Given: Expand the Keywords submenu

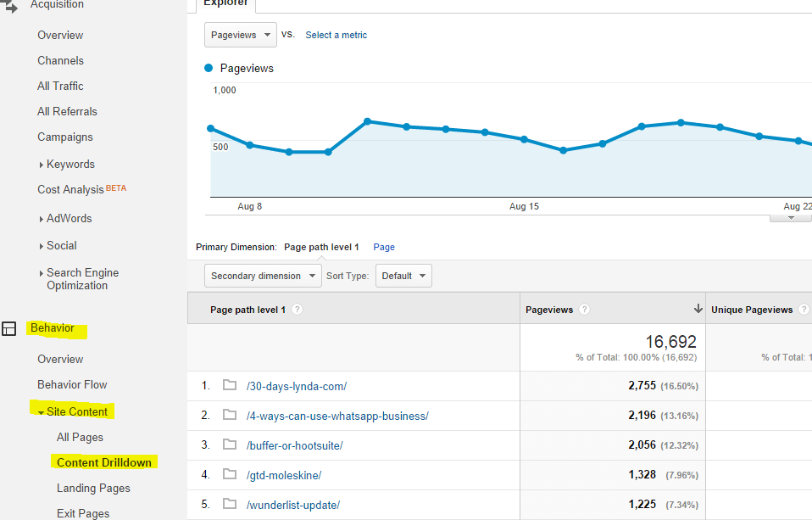Looking at the screenshot, I should 42,165.
